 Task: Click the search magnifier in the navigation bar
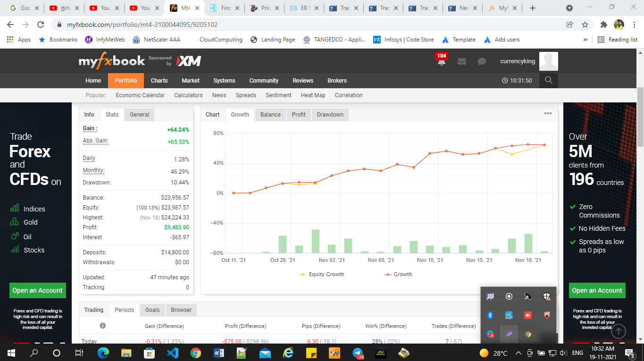click(548, 80)
